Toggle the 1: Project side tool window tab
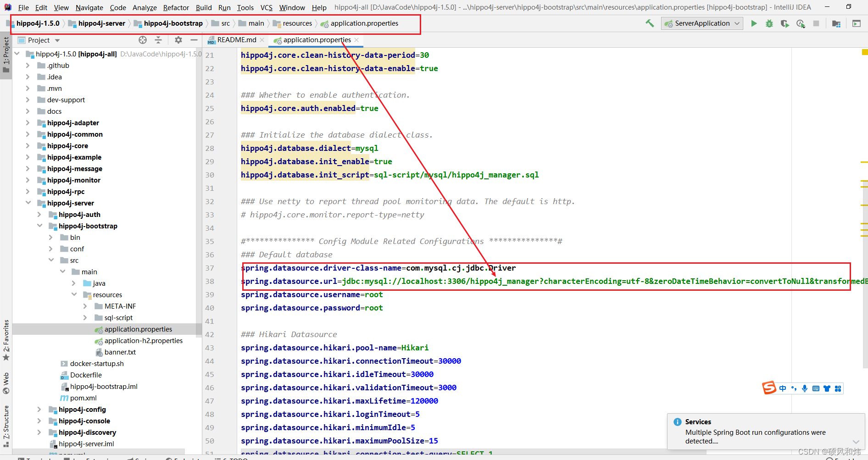The height and width of the screenshot is (460, 868). [x=6, y=55]
